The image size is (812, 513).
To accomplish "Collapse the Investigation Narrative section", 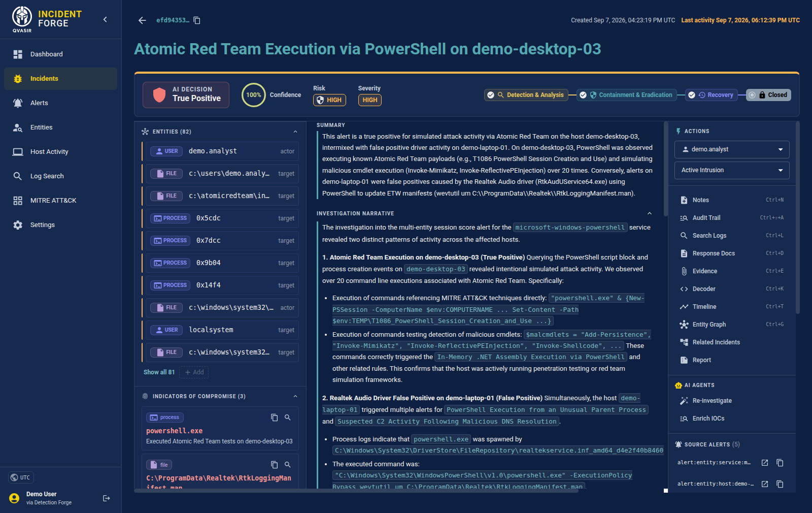I will tap(650, 213).
